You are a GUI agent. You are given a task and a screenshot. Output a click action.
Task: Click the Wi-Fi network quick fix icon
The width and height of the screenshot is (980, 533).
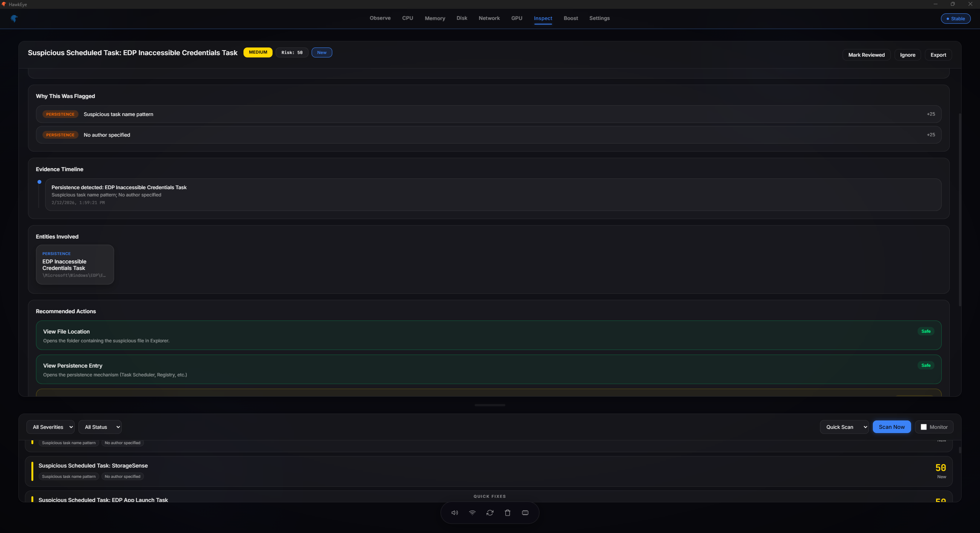tap(472, 513)
